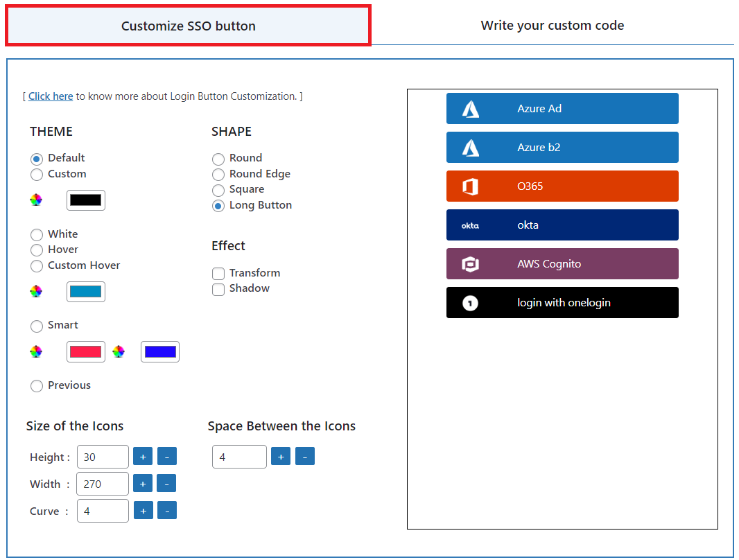Focus the Space Between the Icons field
Image resolution: width=739 pixels, height=560 pixels.
click(239, 457)
